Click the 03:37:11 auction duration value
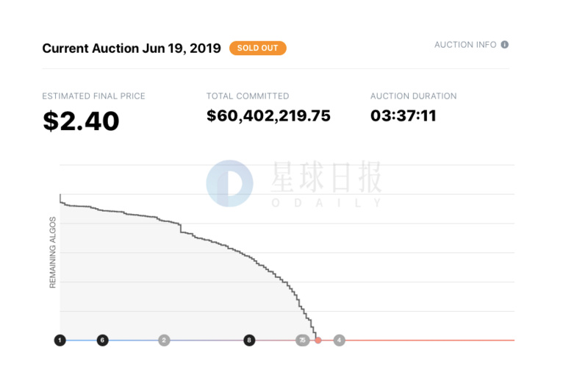Screen dimensions: 588x367 [404, 115]
